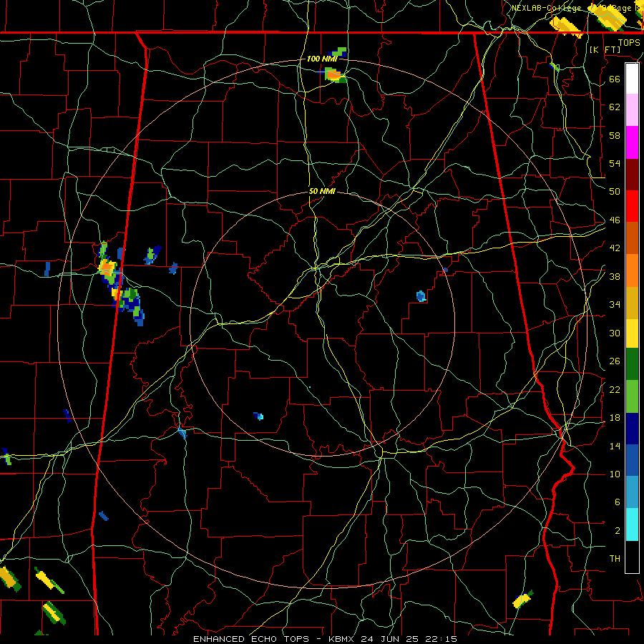Screen dimensions: 644x644
Task: Click the 'NEXLAB-College' watermark text
Action: click(x=547, y=8)
